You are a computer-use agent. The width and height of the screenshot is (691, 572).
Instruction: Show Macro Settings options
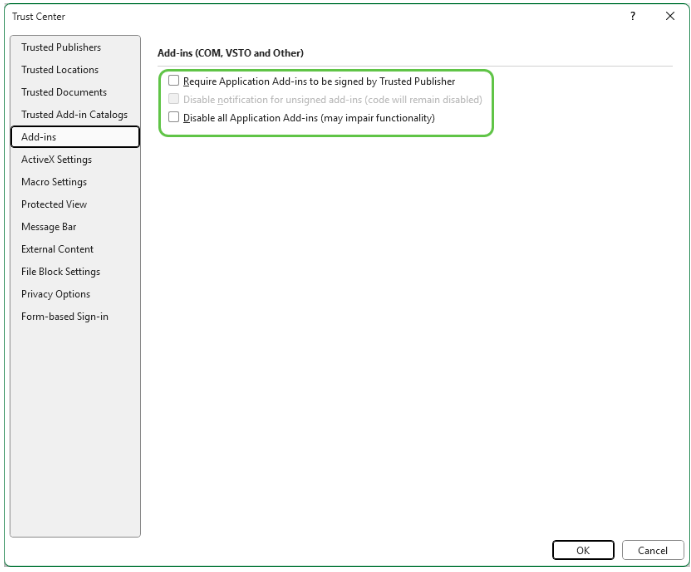tap(54, 182)
